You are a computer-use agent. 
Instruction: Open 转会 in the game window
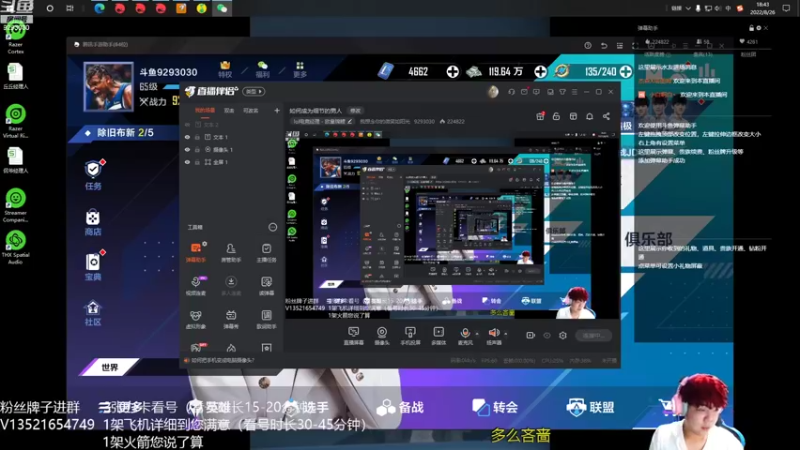[495, 407]
